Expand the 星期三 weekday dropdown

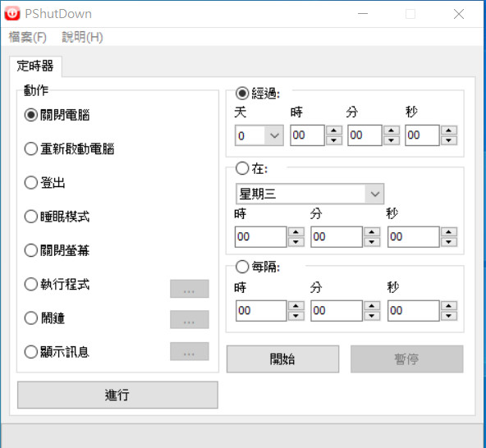point(310,194)
